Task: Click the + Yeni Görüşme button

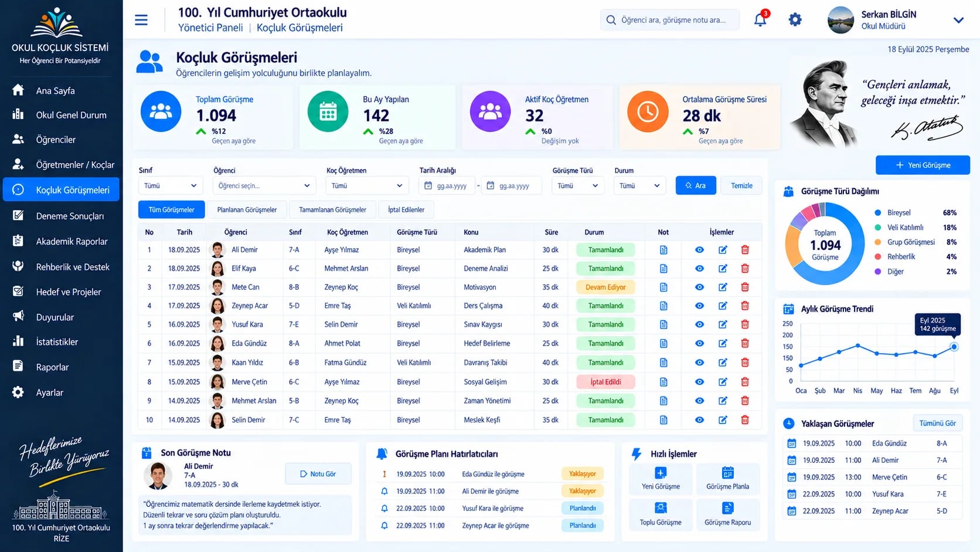Action: click(x=923, y=165)
